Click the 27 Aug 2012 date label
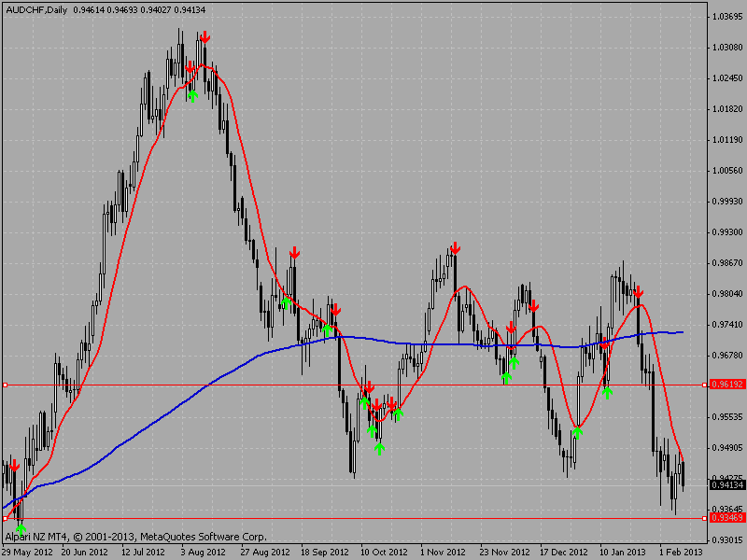 coord(265,553)
